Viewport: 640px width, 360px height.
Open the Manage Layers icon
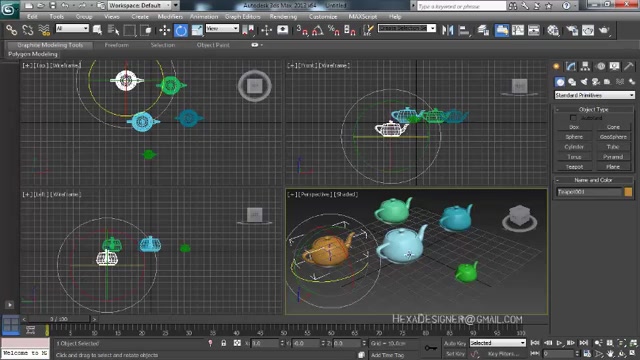tap(483, 30)
